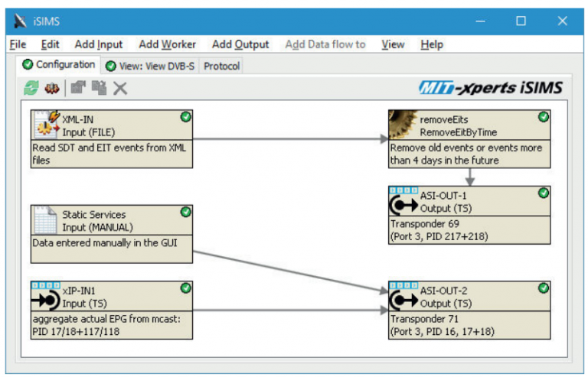Click the green refresh toolbar icon
588x377 pixels.
[x=31, y=88]
